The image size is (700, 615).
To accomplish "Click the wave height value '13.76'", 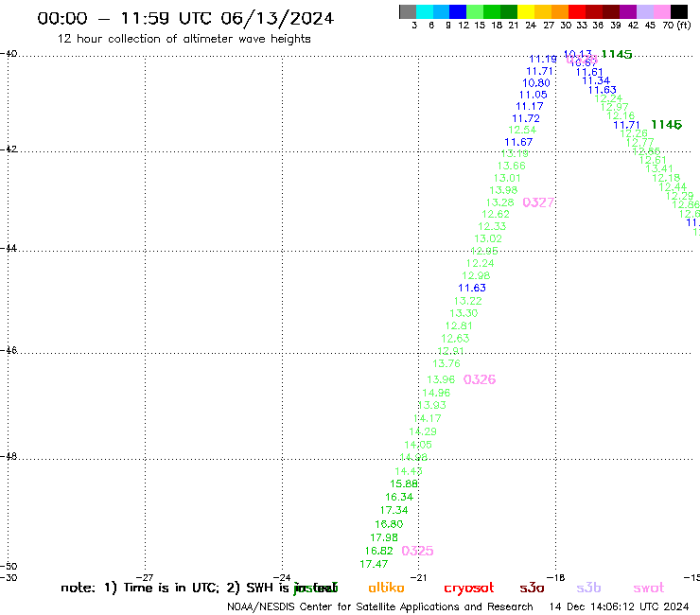I will pos(446,363).
